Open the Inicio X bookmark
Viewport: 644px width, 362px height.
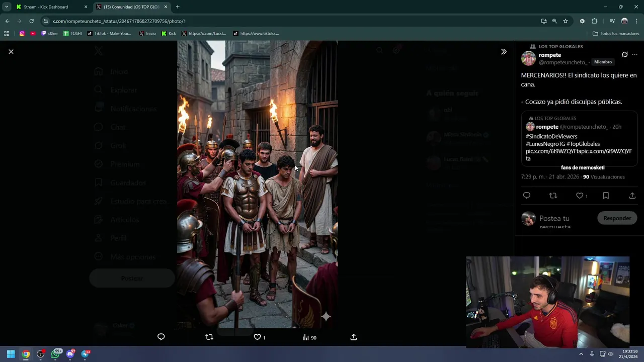(147, 34)
